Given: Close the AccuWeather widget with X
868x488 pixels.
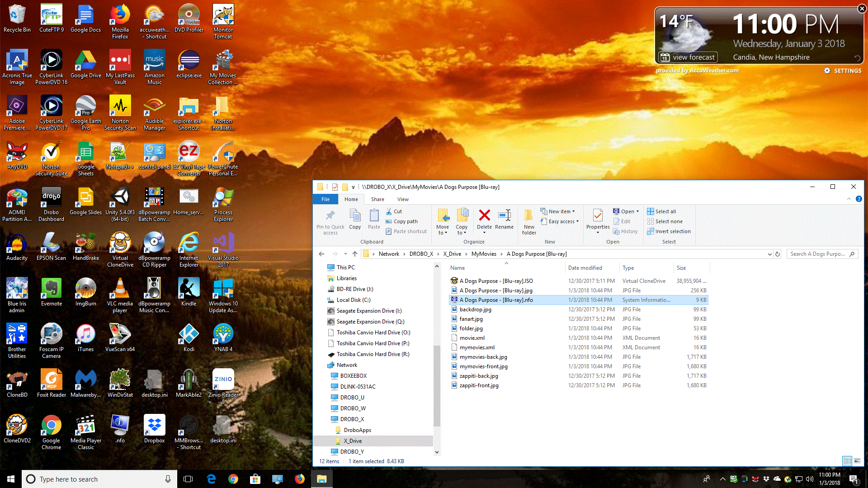Looking at the screenshot, I should [x=862, y=9].
